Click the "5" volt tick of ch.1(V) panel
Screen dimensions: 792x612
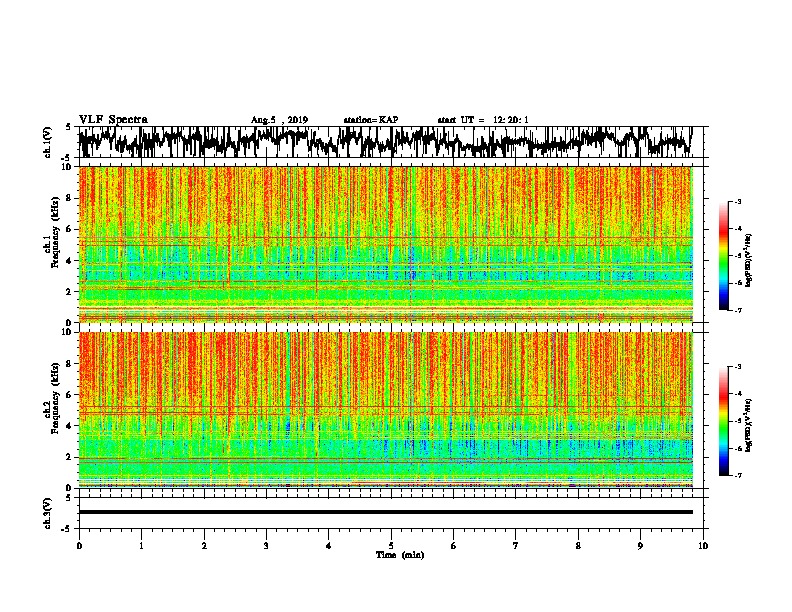tap(68, 127)
